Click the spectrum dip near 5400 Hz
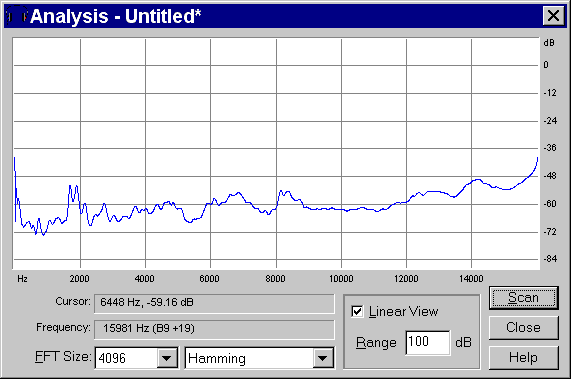 (x=190, y=221)
